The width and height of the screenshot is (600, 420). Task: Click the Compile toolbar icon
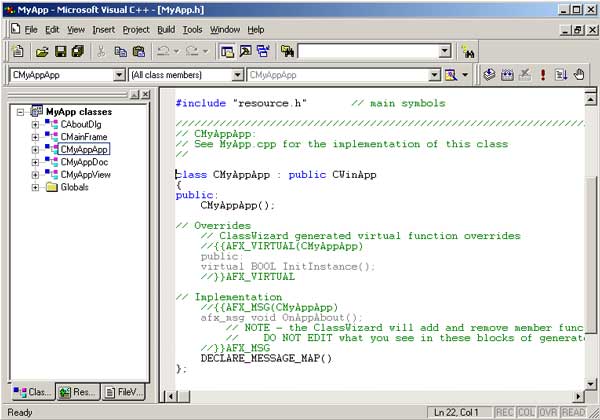coord(489,75)
